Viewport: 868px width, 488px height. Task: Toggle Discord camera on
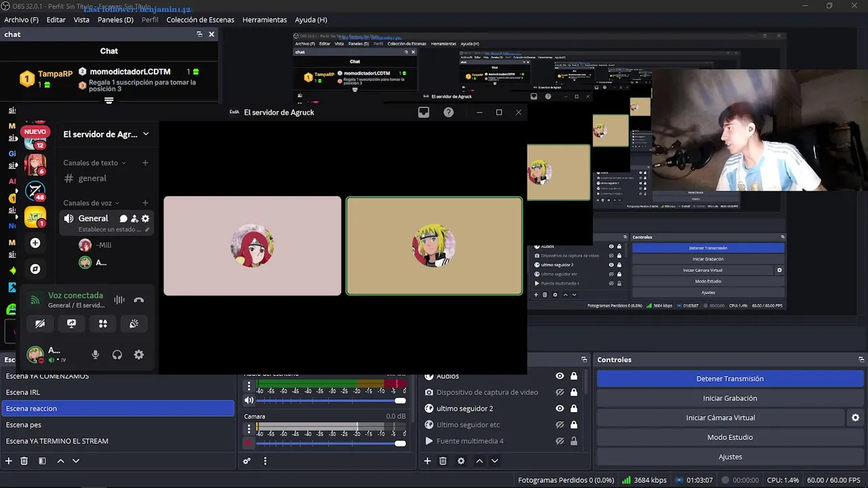(40, 324)
